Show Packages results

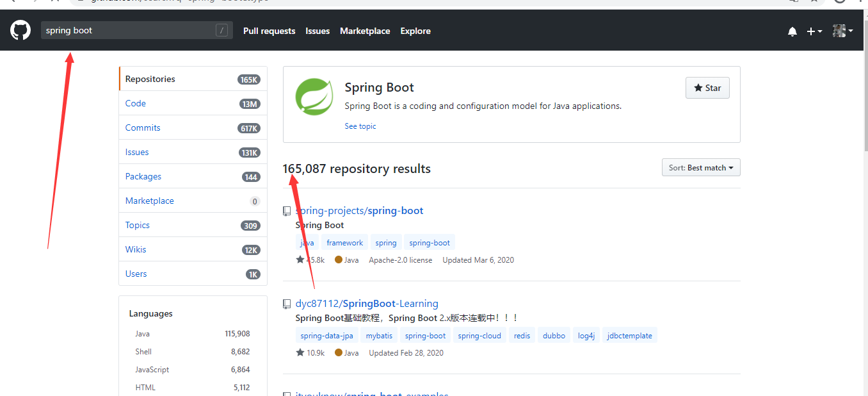tap(193, 176)
